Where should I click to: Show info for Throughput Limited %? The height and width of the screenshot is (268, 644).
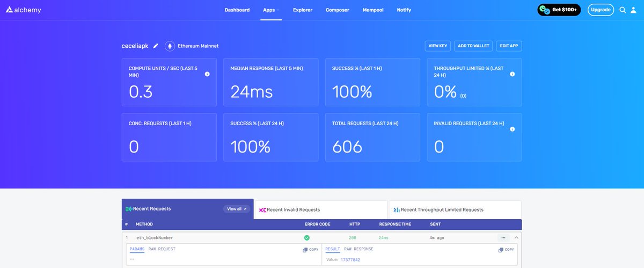coord(512,74)
